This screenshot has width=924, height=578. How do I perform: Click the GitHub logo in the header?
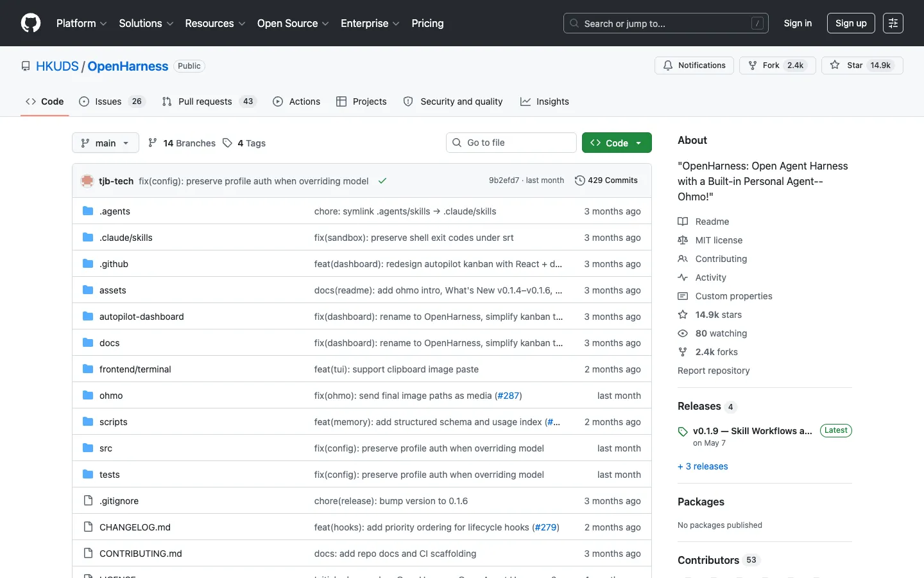(31, 23)
